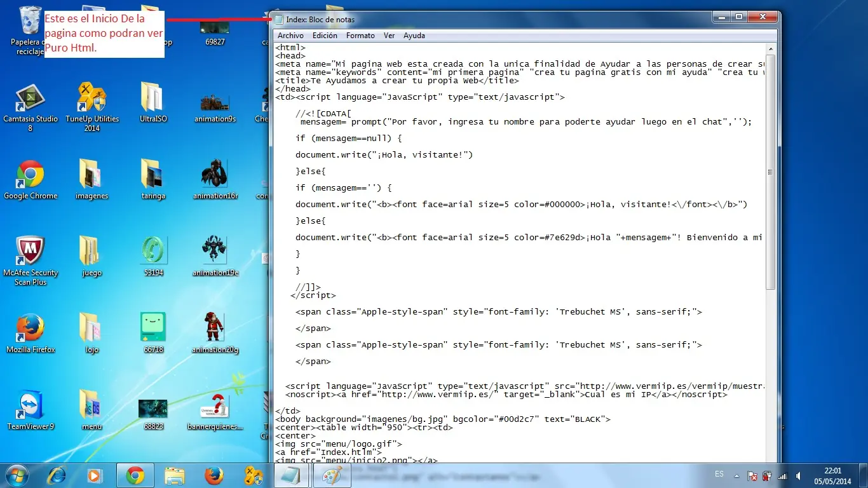Open the volume speaker tray icon
Viewport: 868px width, 488px height.
click(x=798, y=475)
